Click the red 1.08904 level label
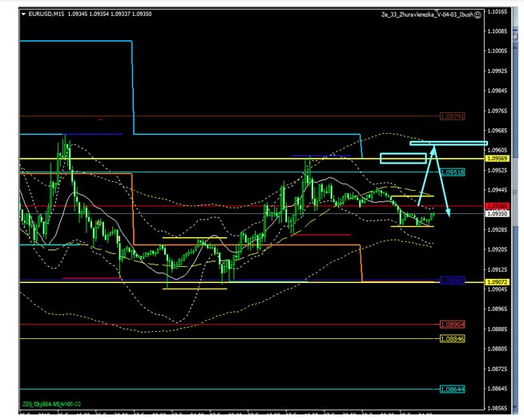Image resolution: width=524 pixels, height=420 pixels. [452, 325]
